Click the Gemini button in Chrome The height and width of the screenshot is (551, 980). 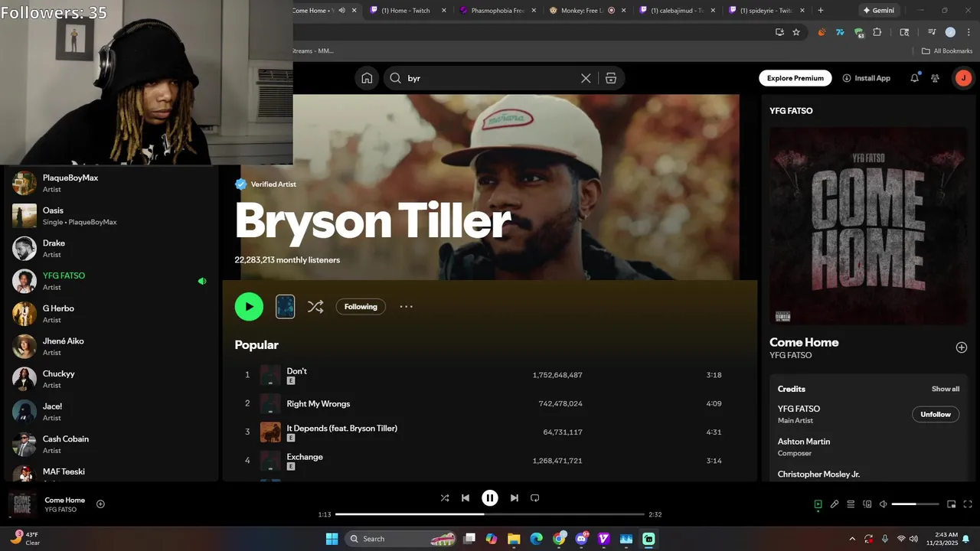click(878, 11)
